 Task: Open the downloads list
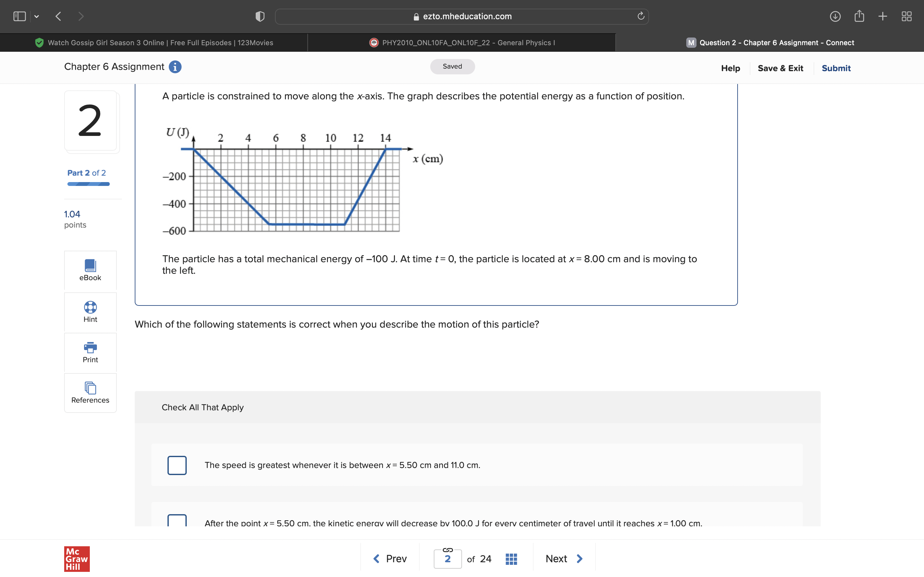tap(835, 16)
